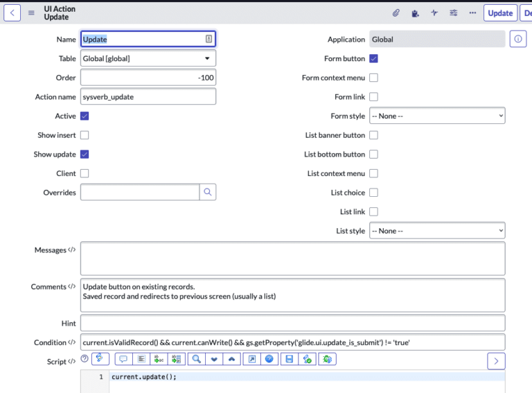Save script using the floppy disk icon

[x=290, y=359]
